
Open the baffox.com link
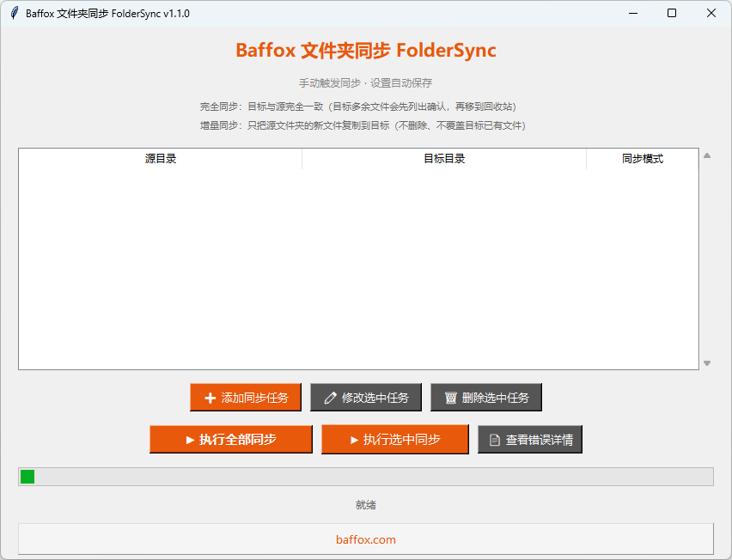coord(366,539)
